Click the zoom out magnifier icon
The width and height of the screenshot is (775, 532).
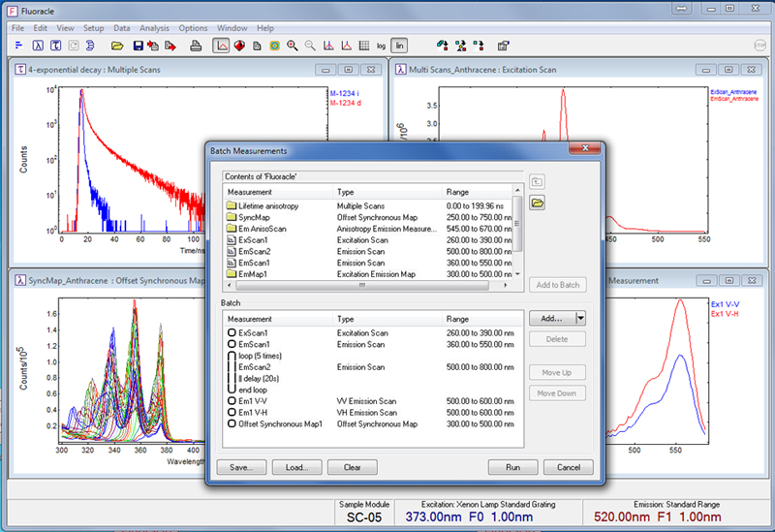click(310, 46)
